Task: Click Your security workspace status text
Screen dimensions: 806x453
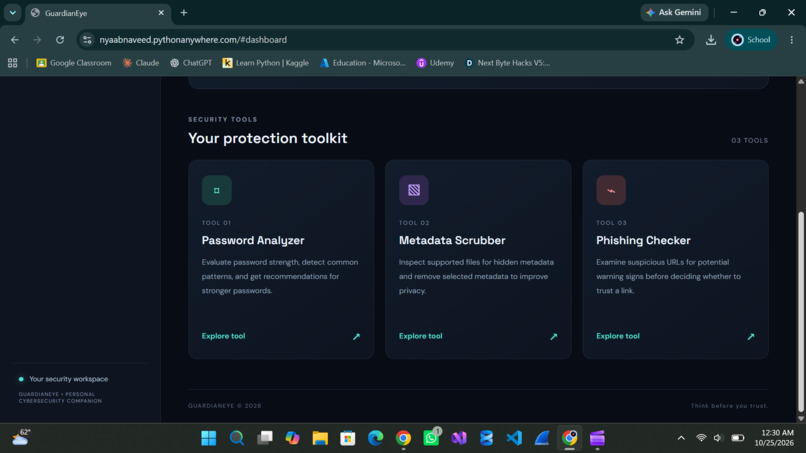Action: point(68,379)
